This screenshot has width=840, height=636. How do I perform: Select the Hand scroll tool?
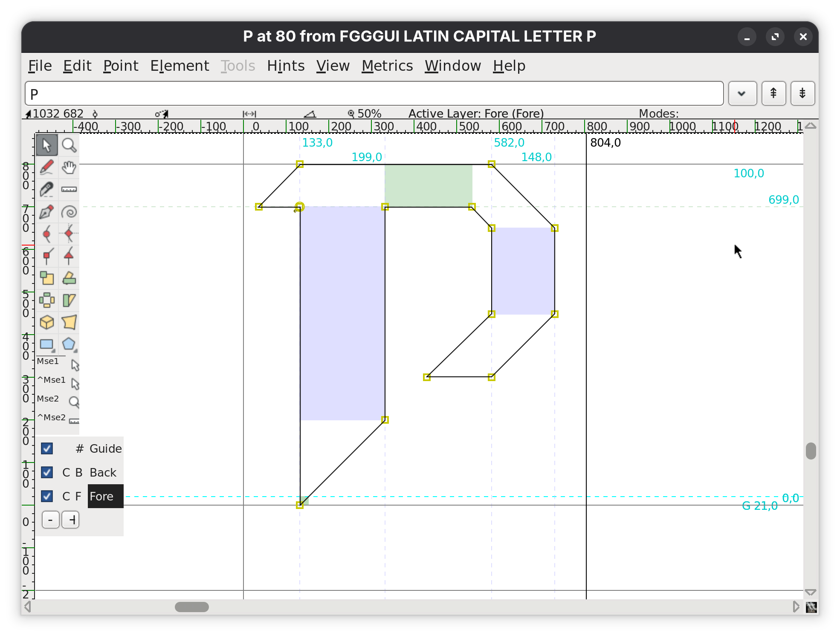[69, 167]
